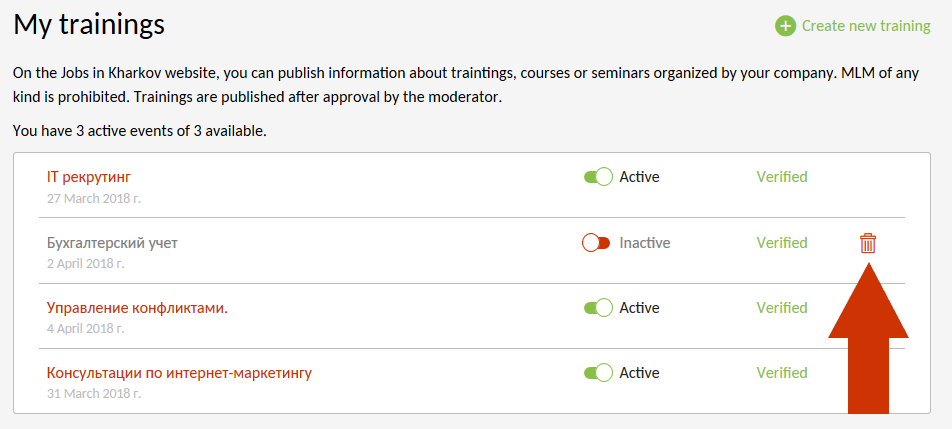952x429 pixels.
Task: Enable the inactive Бухгалтерский учет toggle
Action: [x=596, y=243]
